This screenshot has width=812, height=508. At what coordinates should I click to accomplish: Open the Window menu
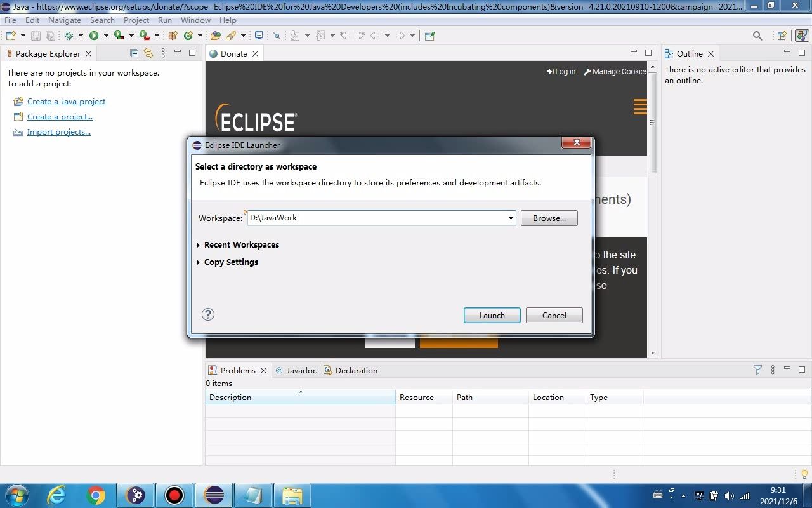pos(195,20)
